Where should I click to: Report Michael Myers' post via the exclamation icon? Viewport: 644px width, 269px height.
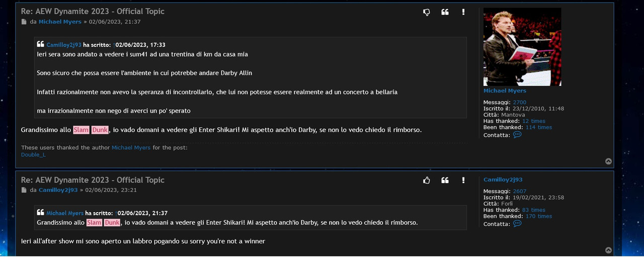click(x=463, y=12)
